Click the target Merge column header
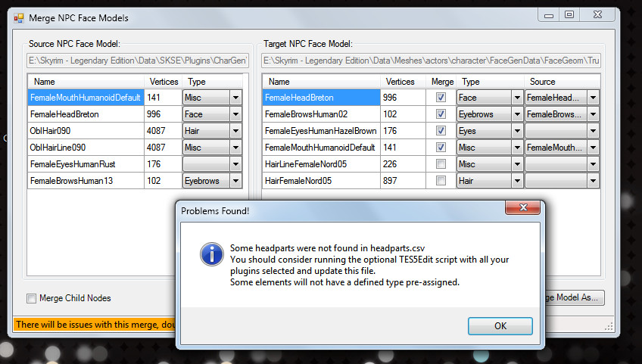The image size is (642, 364). [x=441, y=82]
